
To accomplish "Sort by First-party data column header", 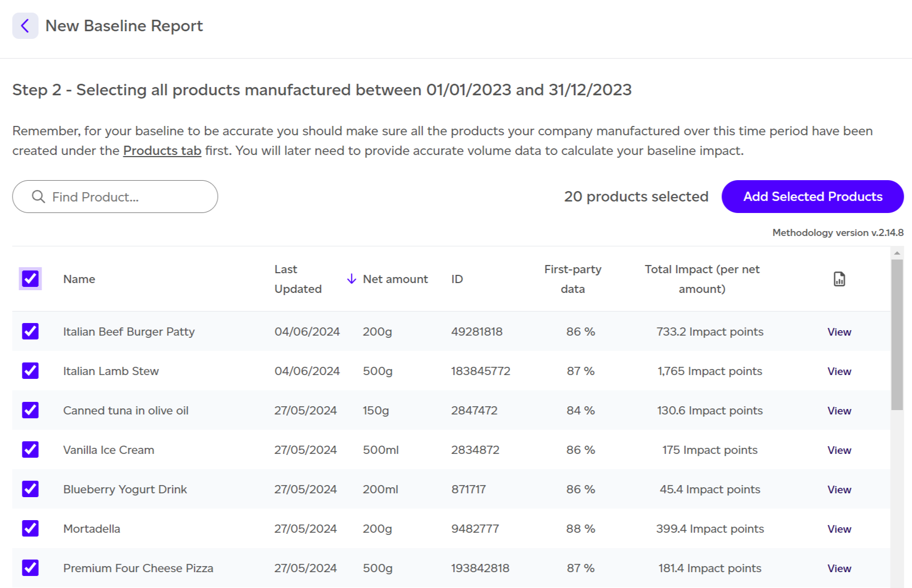I will pyautogui.click(x=573, y=279).
